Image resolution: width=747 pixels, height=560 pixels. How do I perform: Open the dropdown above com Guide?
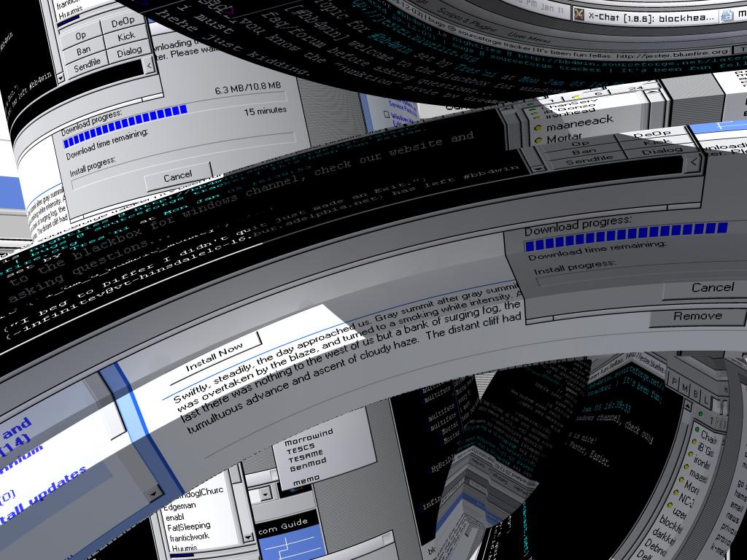pos(267,494)
